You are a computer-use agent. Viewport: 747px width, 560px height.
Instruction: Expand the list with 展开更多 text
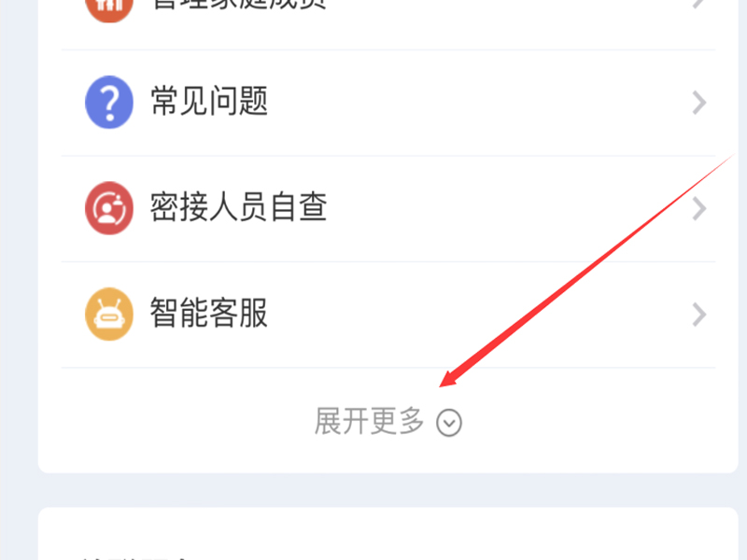pos(369,422)
